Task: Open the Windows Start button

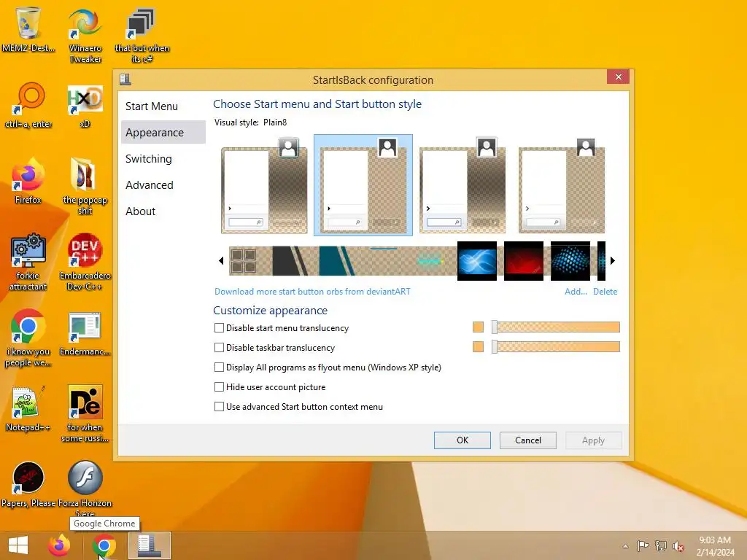Action: 18,545
